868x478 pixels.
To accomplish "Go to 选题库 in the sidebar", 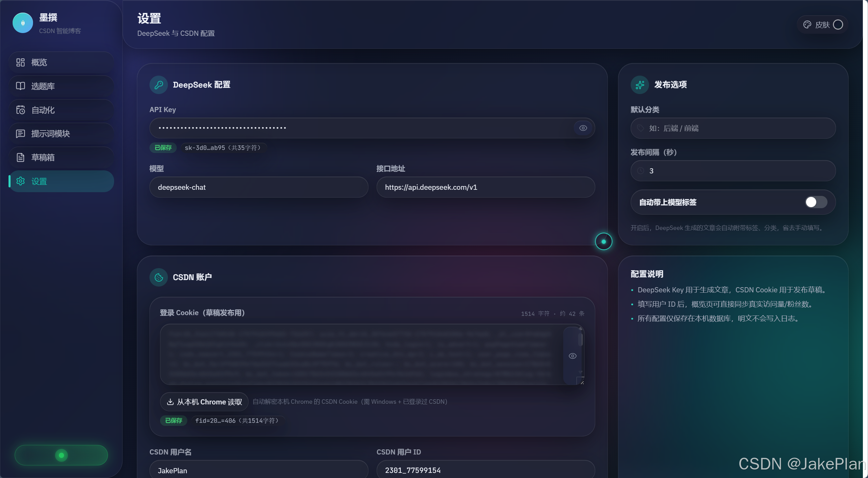I will 61,86.
